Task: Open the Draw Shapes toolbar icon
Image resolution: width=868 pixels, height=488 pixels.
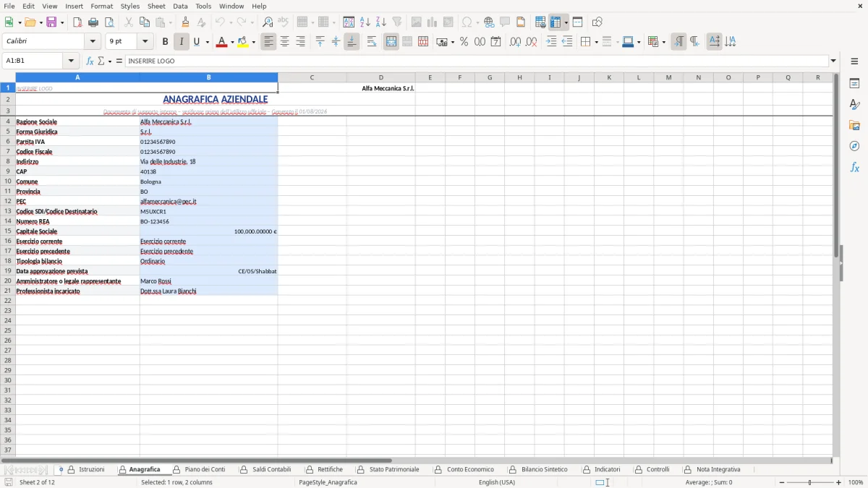Action: pos(597,22)
